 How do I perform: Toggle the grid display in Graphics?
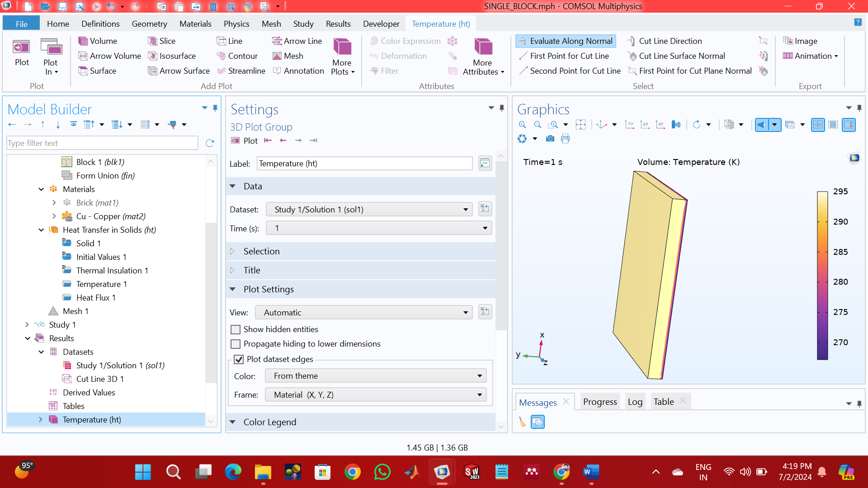click(x=833, y=125)
